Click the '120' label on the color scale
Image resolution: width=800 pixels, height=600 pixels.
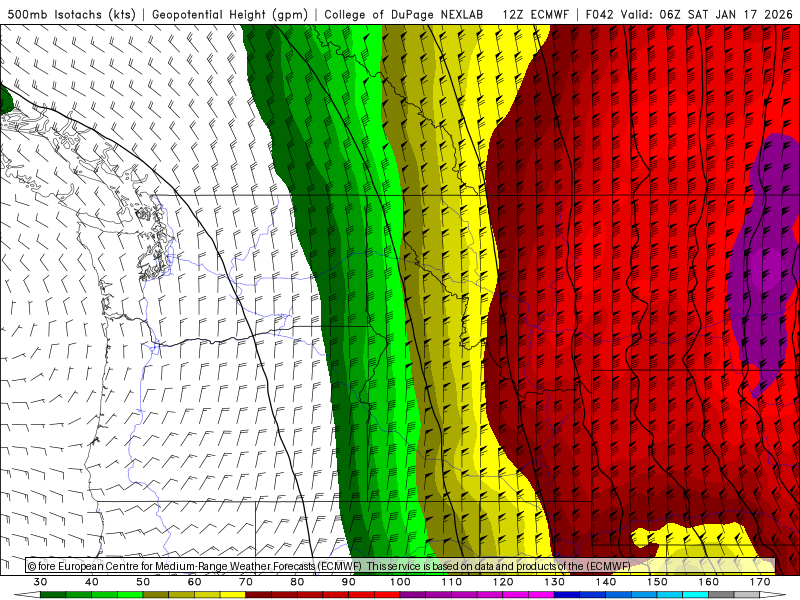pyautogui.click(x=503, y=582)
